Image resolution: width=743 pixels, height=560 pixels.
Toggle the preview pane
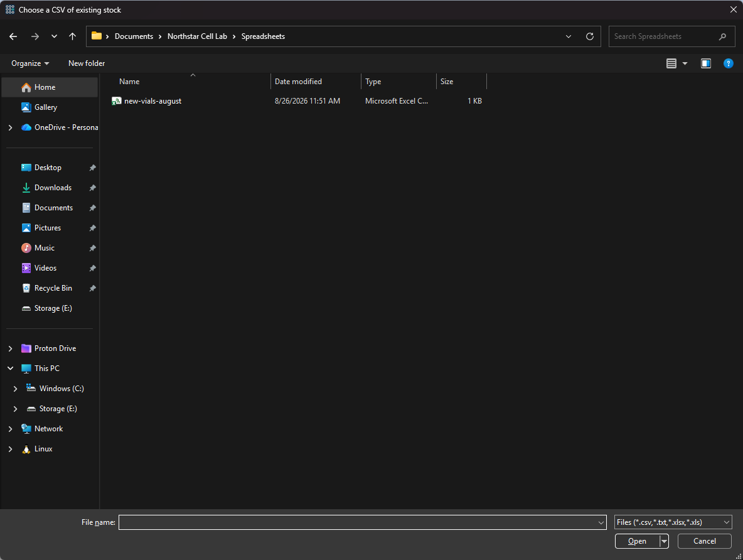tap(706, 63)
